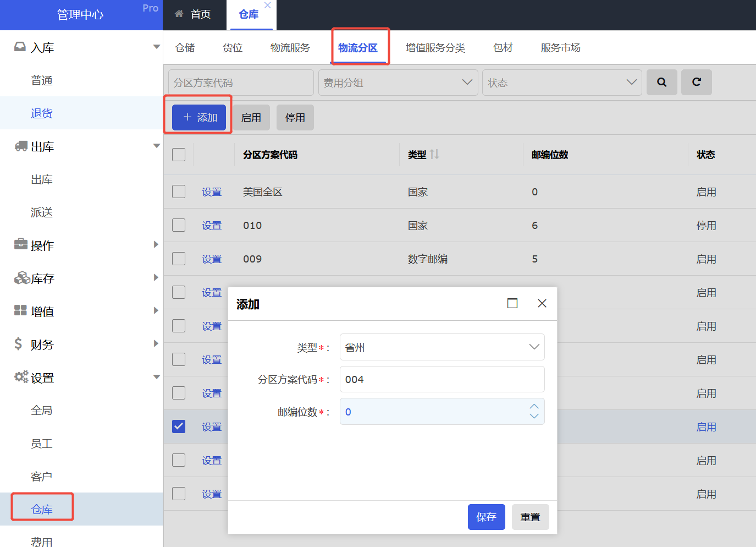The image size is (756, 547).
Task: Click the 出库 truck icon
Action: coord(21,146)
